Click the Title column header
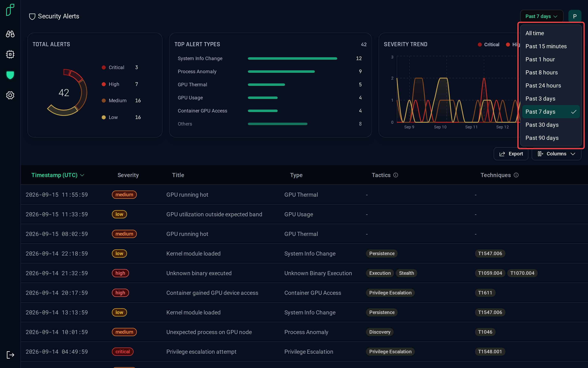 click(178, 175)
